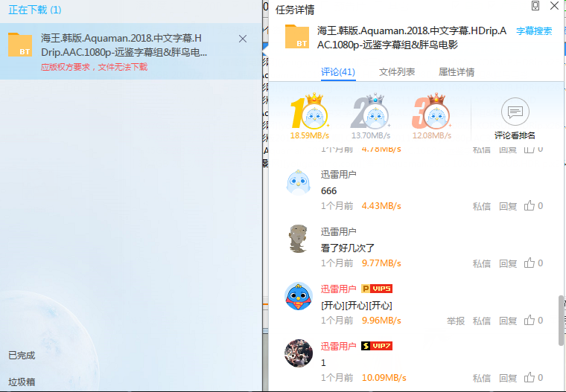Click the bronze third-place rank medal
The width and height of the screenshot is (566, 392).
(x=431, y=113)
